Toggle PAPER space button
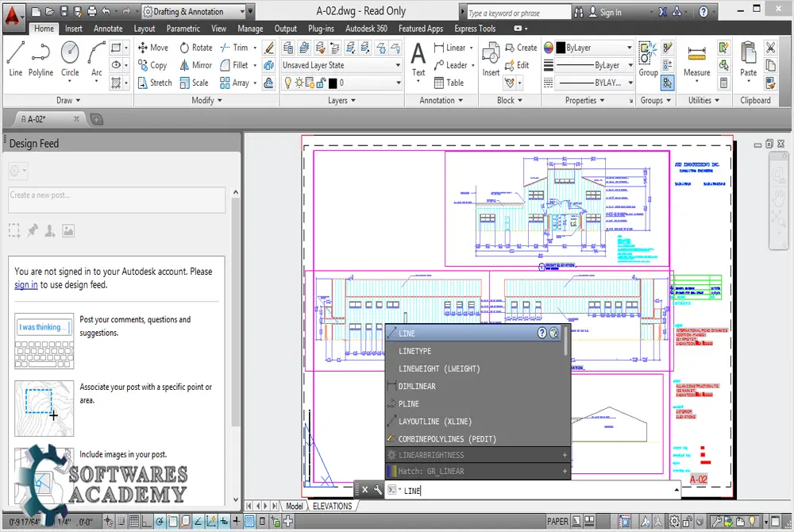The width and height of the screenshot is (794, 532). click(557, 521)
